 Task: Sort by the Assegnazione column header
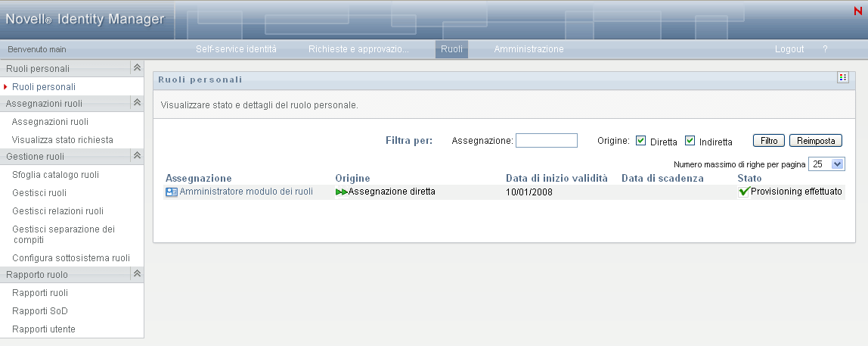click(199, 179)
